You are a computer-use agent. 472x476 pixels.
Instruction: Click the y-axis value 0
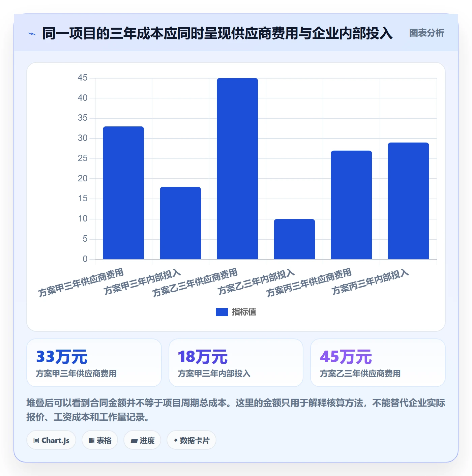click(85, 259)
